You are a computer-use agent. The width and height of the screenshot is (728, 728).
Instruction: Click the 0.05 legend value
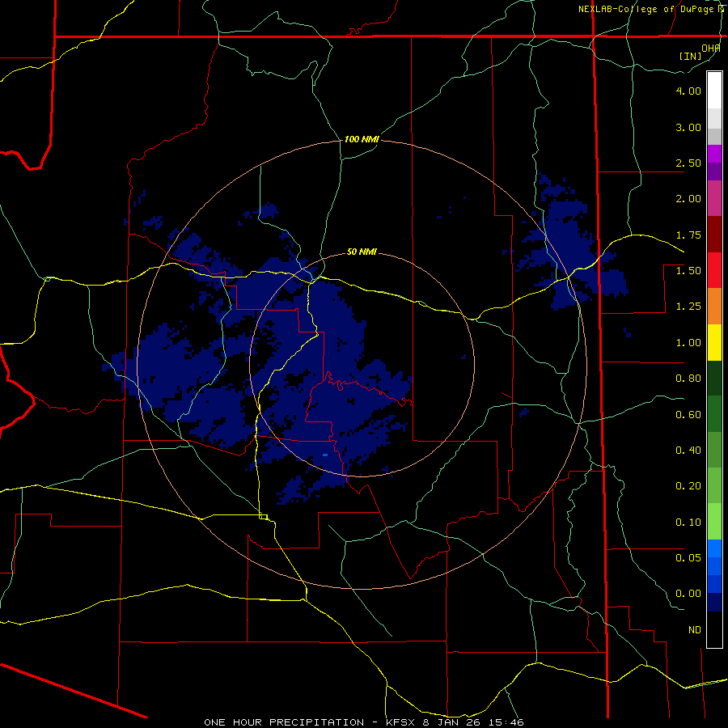pyautogui.click(x=688, y=557)
